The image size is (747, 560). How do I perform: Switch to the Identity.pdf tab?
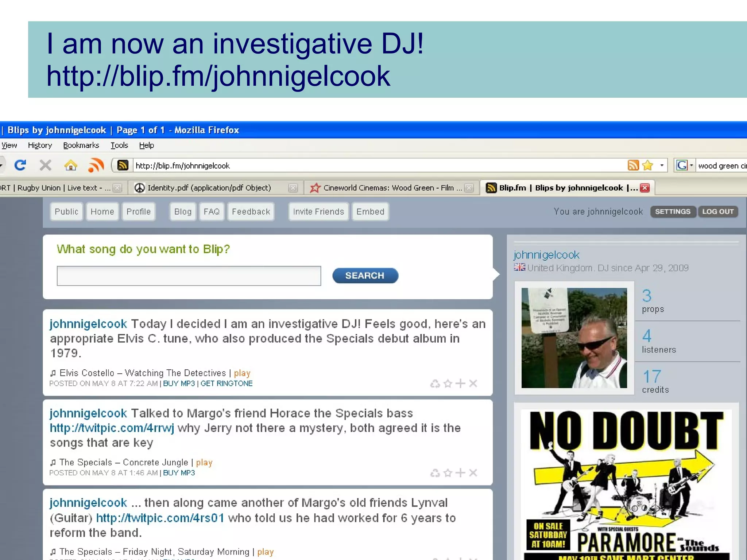[209, 188]
